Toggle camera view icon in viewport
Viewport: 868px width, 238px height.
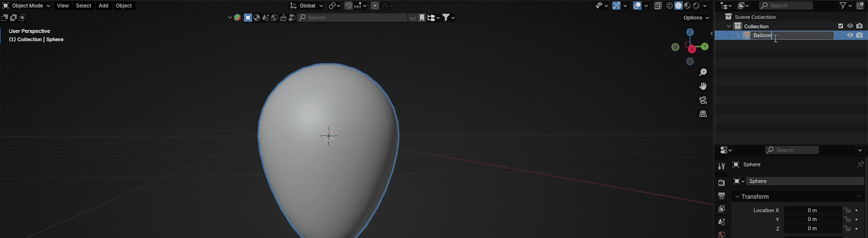(703, 100)
